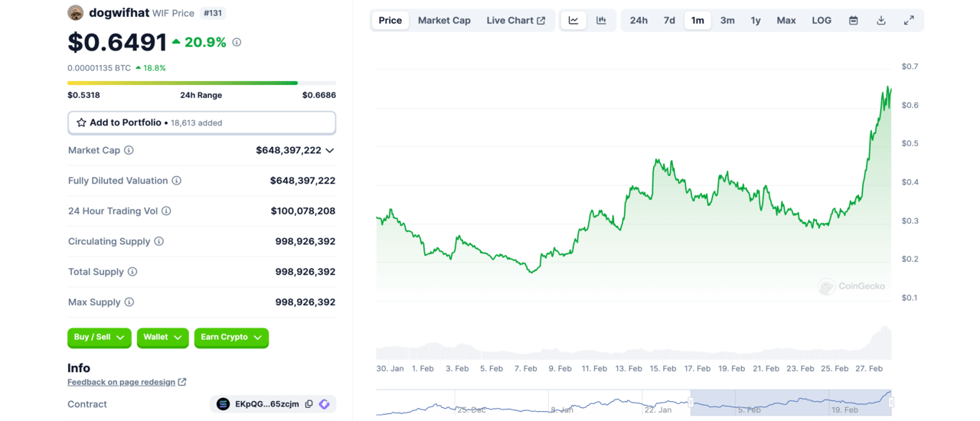
Task: Click Add to Portfolio button
Action: 201,122
